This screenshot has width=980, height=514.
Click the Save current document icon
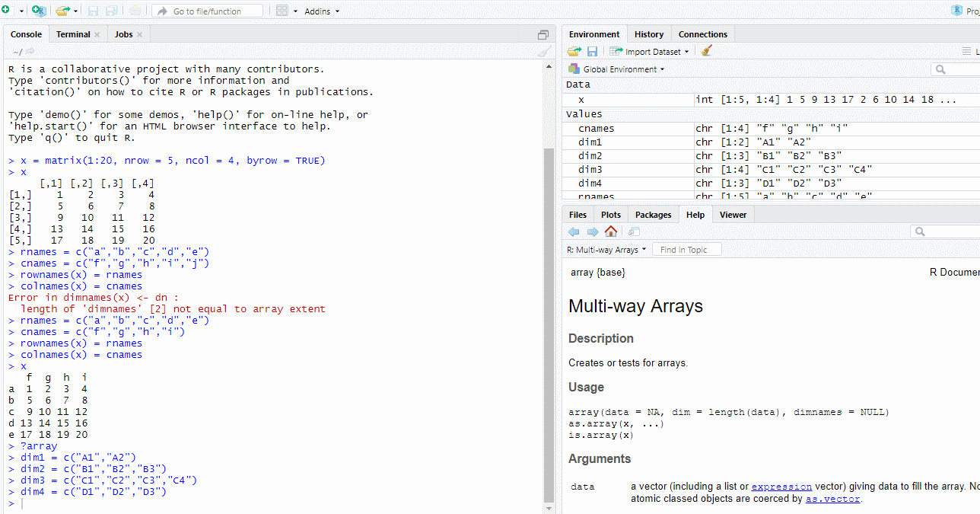coord(94,11)
